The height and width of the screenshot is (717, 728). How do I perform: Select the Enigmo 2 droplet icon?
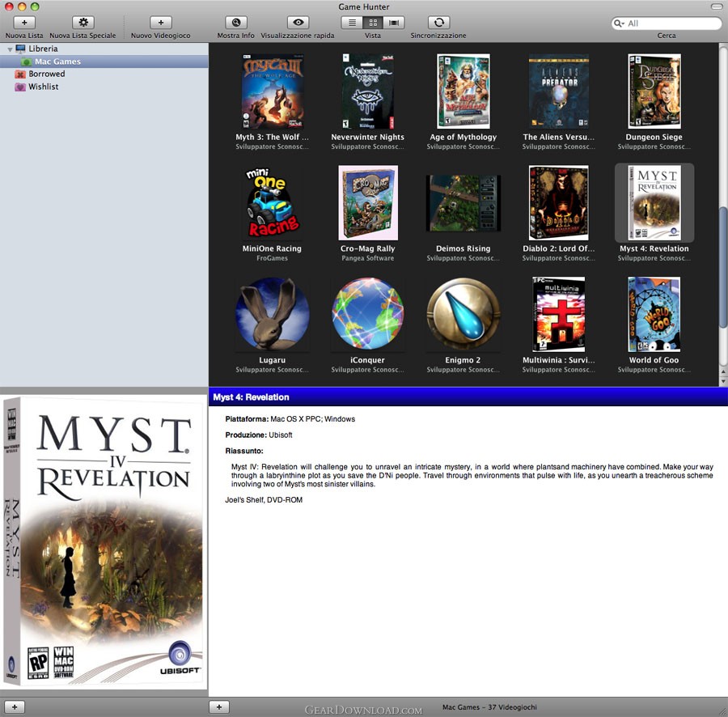coord(463,314)
